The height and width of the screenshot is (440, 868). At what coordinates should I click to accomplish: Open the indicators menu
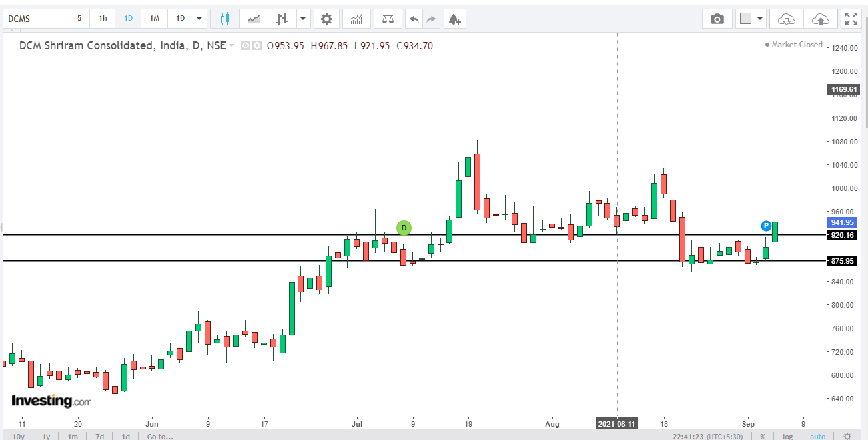(x=357, y=19)
